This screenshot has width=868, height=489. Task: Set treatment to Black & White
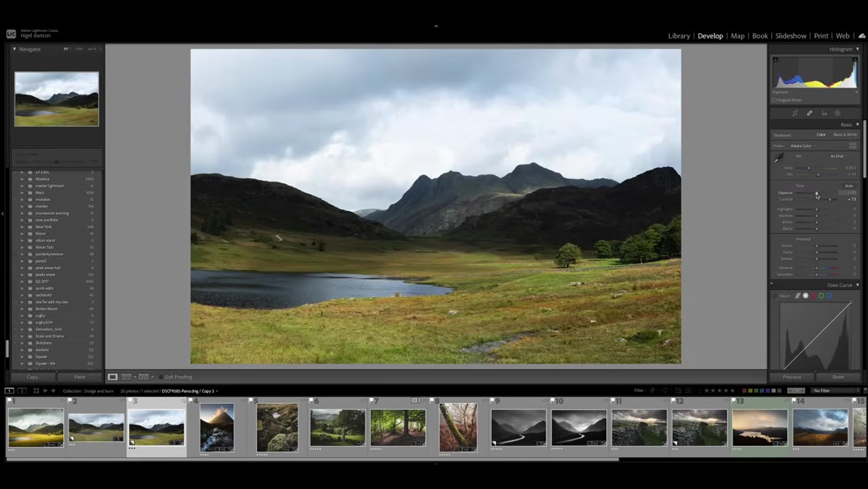(x=845, y=135)
